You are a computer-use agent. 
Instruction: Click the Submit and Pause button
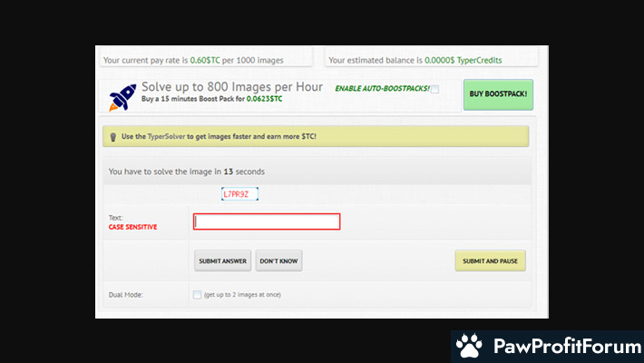(490, 260)
